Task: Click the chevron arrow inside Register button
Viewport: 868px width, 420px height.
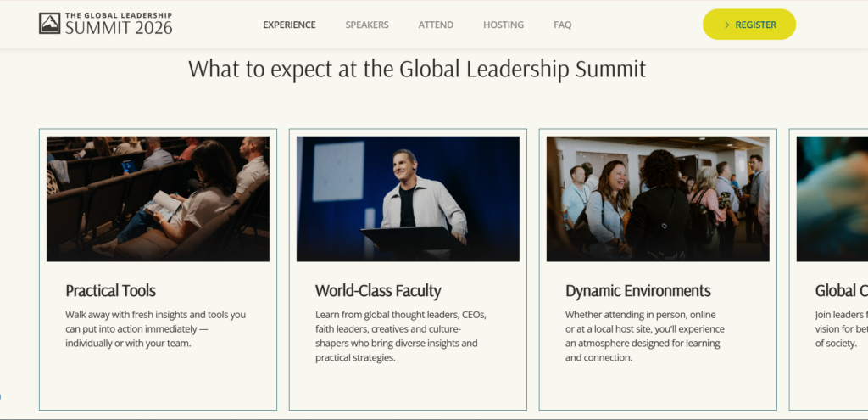Action: click(x=726, y=25)
